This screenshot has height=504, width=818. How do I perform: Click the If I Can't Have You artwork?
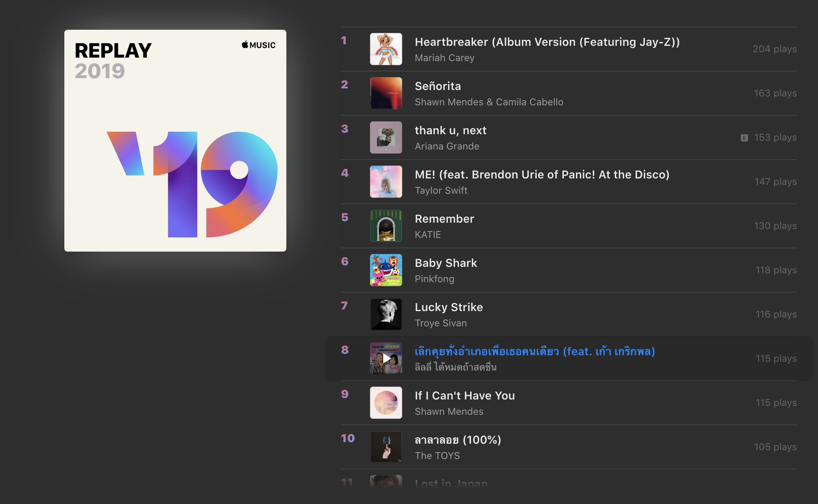[x=386, y=403]
